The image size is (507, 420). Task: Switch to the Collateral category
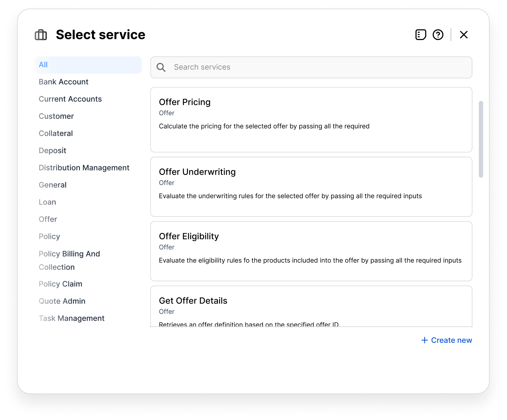coord(56,133)
